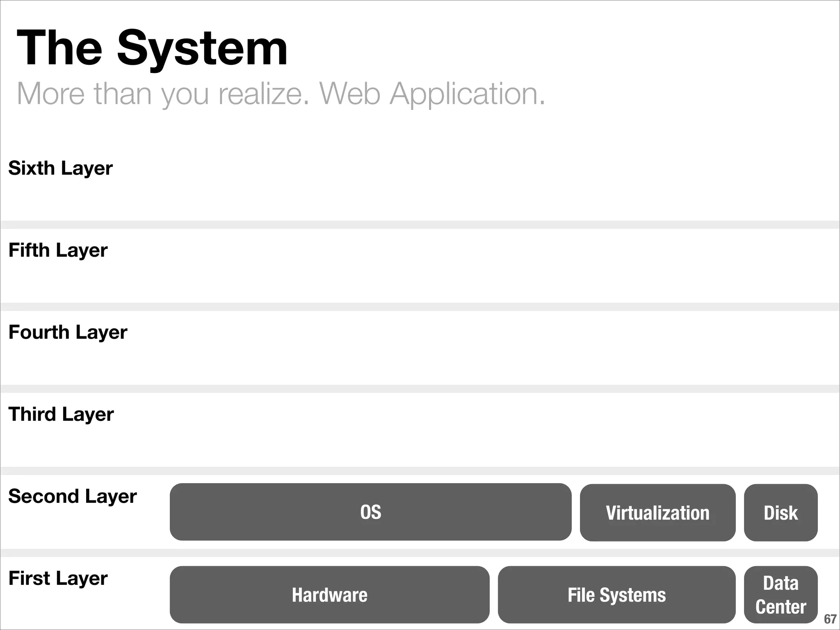The width and height of the screenshot is (840, 630).
Task: Select the Data Center block
Action: pyautogui.click(x=781, y=595)
